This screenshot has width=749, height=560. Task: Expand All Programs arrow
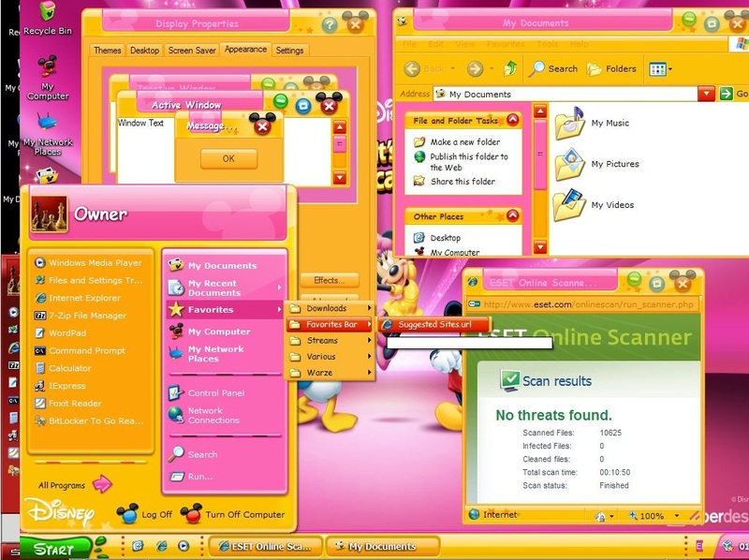click(102, 484)
